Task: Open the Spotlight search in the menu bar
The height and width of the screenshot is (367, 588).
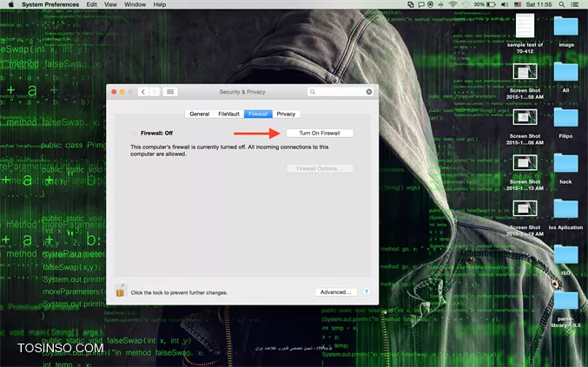Action: 561,4
